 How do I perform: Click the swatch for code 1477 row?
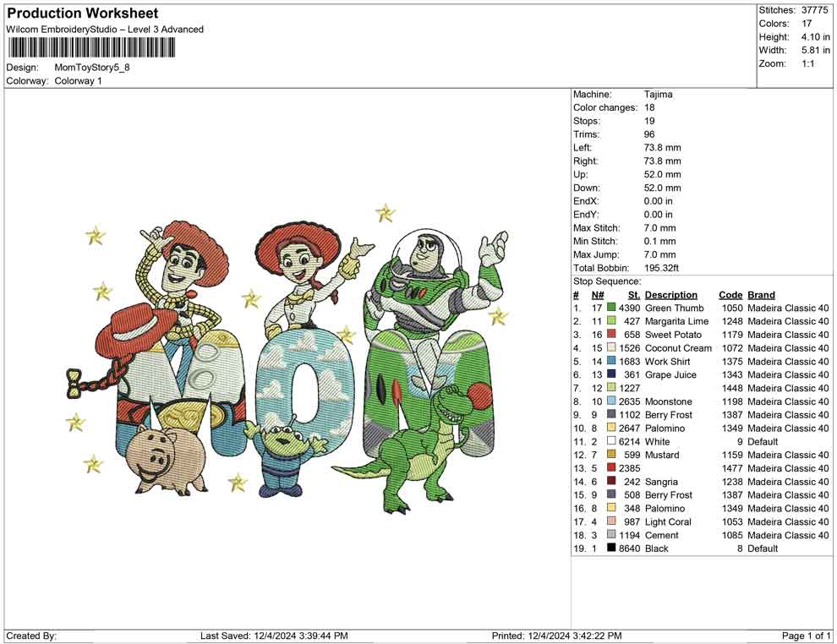tap(611, 468)
